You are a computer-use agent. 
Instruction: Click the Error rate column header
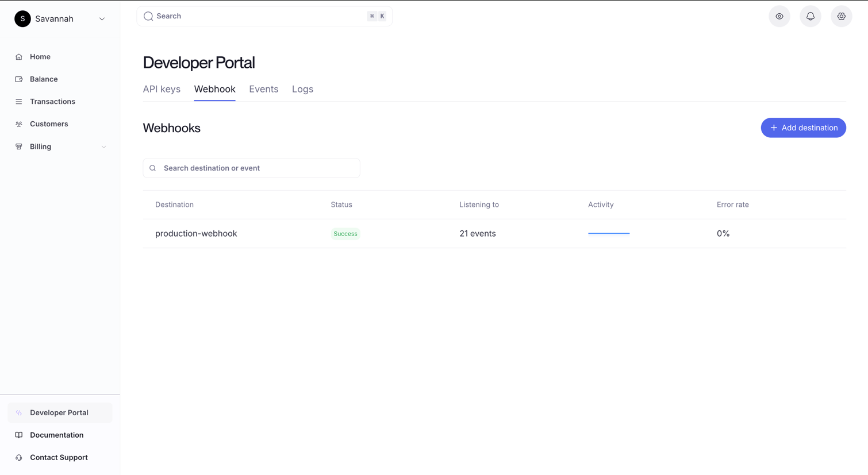733,204
